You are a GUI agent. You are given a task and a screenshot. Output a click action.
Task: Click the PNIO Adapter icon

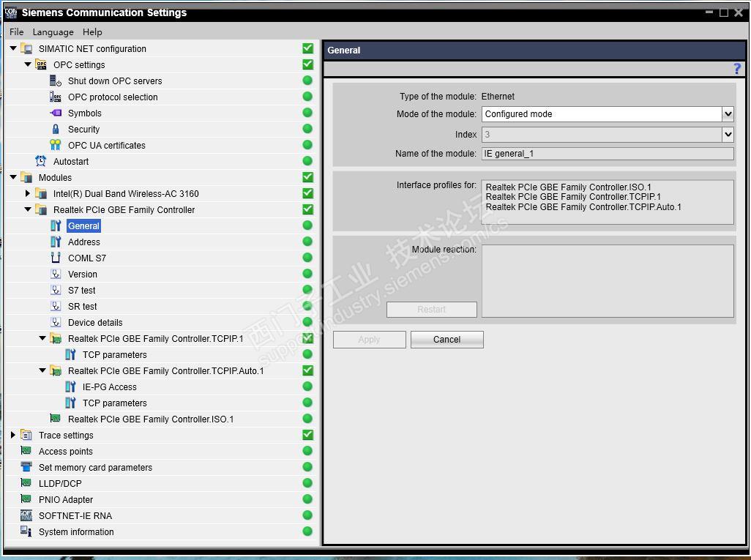click(x=26, y=499)
